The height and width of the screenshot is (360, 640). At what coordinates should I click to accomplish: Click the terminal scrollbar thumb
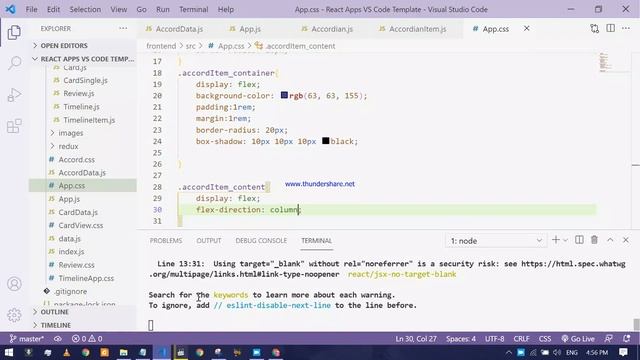click(636, 324)
